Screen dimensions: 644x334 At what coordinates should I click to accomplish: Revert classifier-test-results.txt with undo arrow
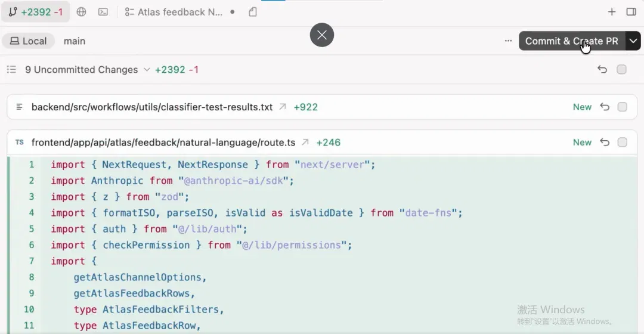[605, 107]
